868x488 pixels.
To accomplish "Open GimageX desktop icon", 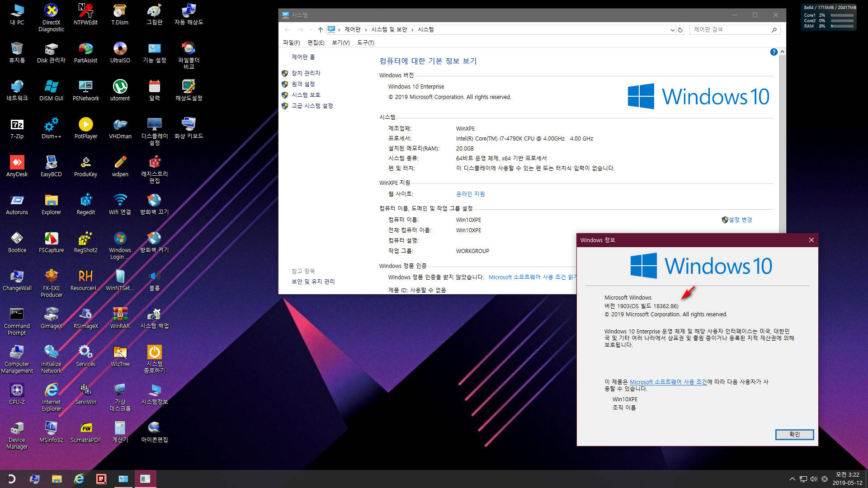I will [x=51, y=318].
